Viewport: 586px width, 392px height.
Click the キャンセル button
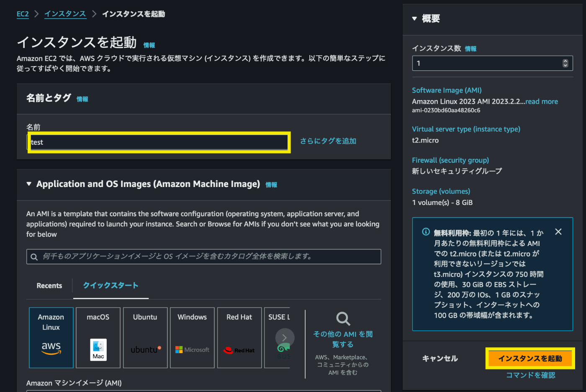tap(440, 359)
